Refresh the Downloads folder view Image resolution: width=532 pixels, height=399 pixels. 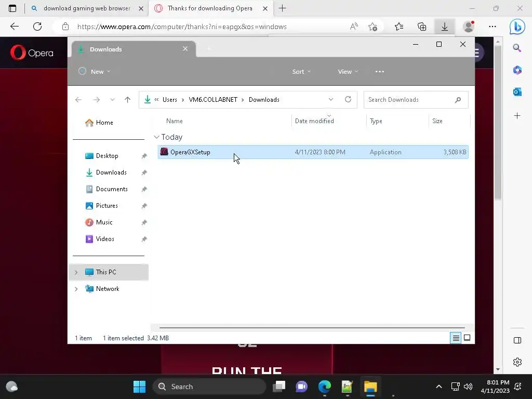348,99
